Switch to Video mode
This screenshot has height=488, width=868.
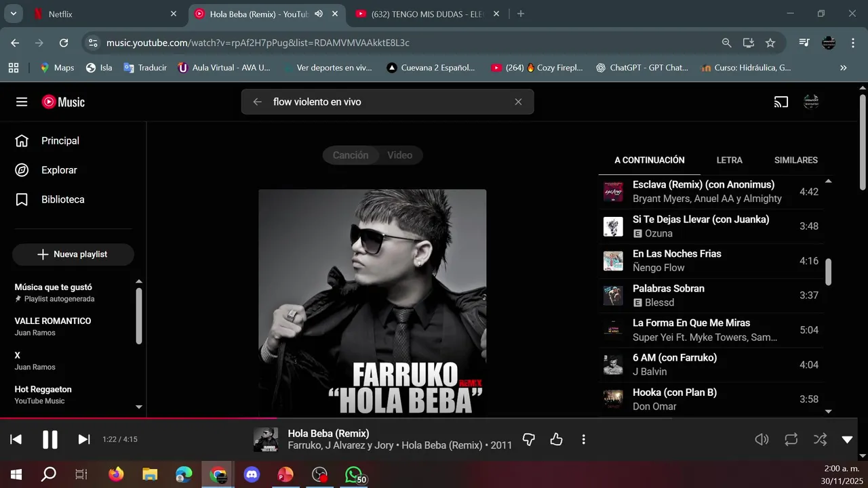(400, 155)
